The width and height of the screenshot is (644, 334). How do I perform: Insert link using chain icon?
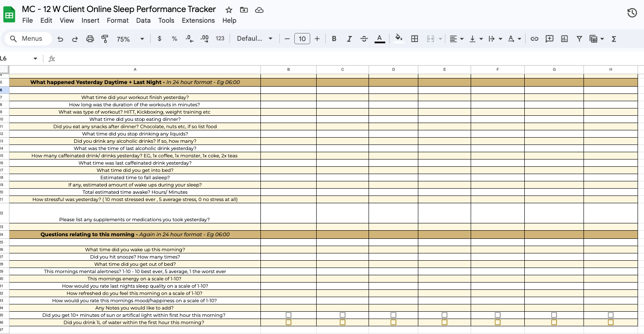click(x=534, y=39)
